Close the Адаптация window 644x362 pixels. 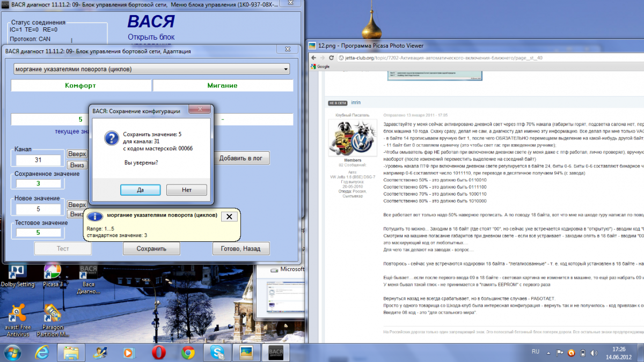coord(288,49)
